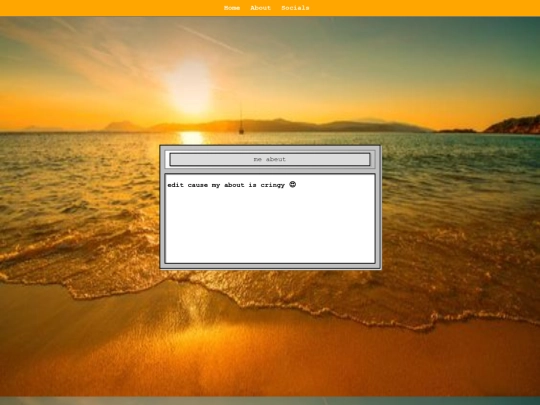540x405 pixels.
Task: Click the word "about" in body text
Action: (x=234, y=185)
